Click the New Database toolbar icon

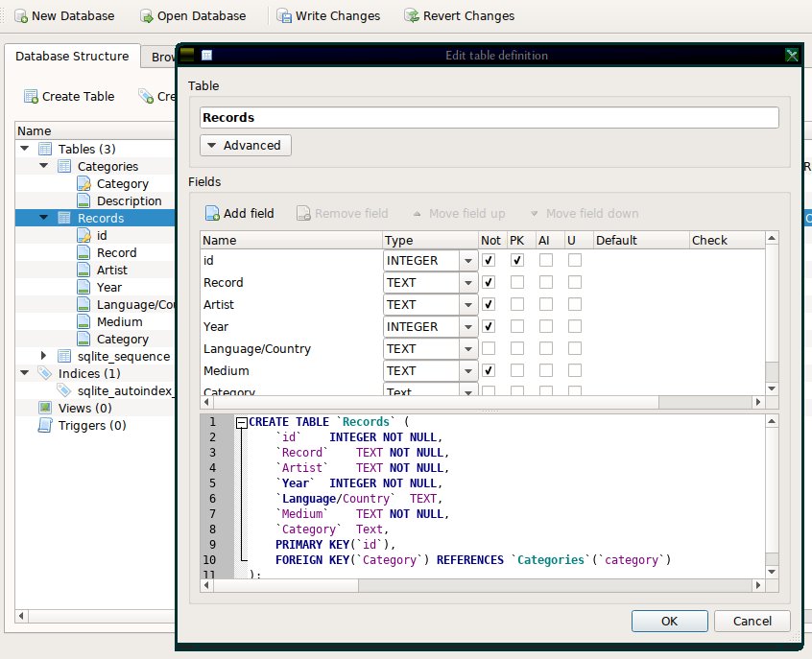point(19,16)
